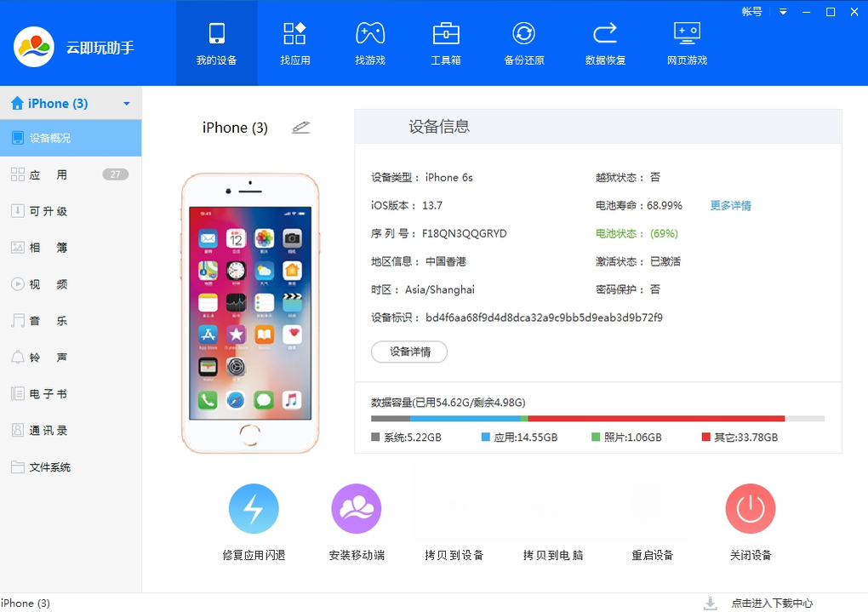Image resolution: width=868 pixels, height=612 pixels.
Task: Click the serial number F18QN3QQGRYD
Action: 465,233
